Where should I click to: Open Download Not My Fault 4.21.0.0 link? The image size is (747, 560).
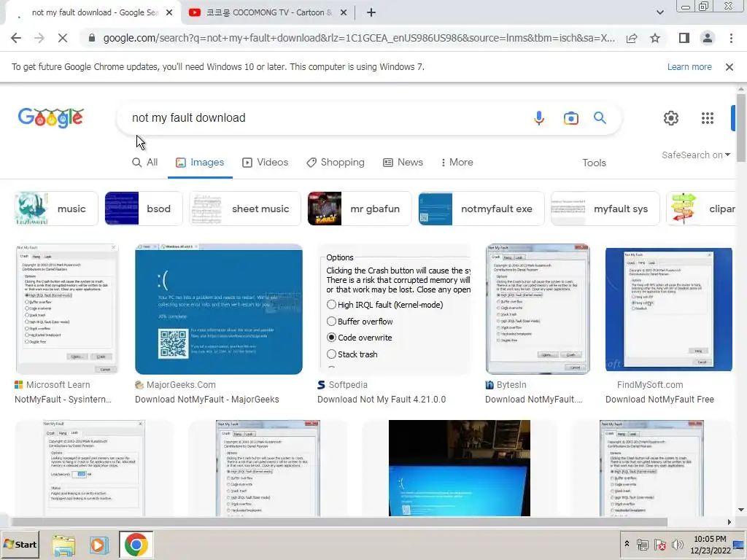(382, 400)
